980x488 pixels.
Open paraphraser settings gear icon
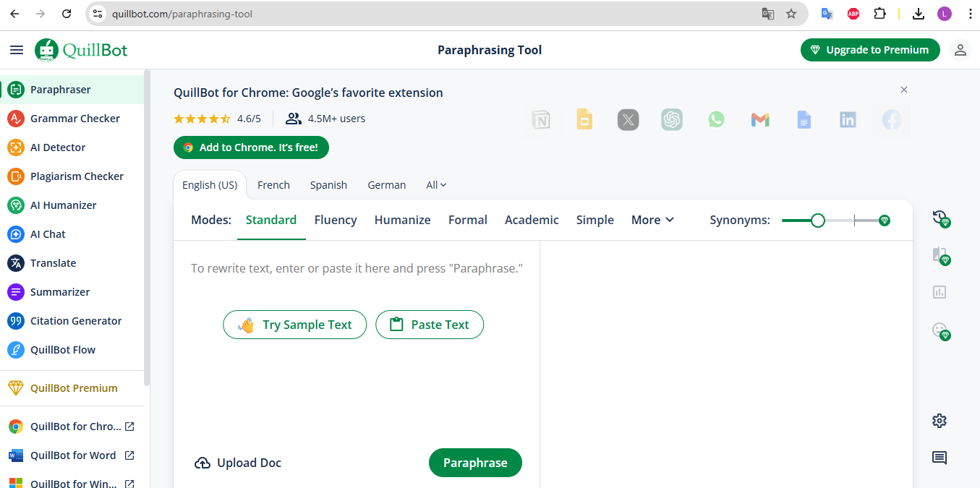939,421
